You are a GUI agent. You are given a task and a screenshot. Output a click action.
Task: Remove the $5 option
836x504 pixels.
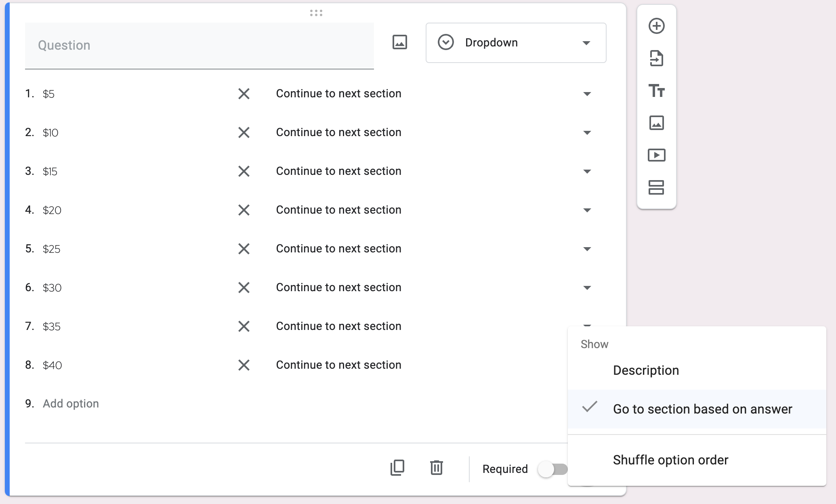pos(244,94)
